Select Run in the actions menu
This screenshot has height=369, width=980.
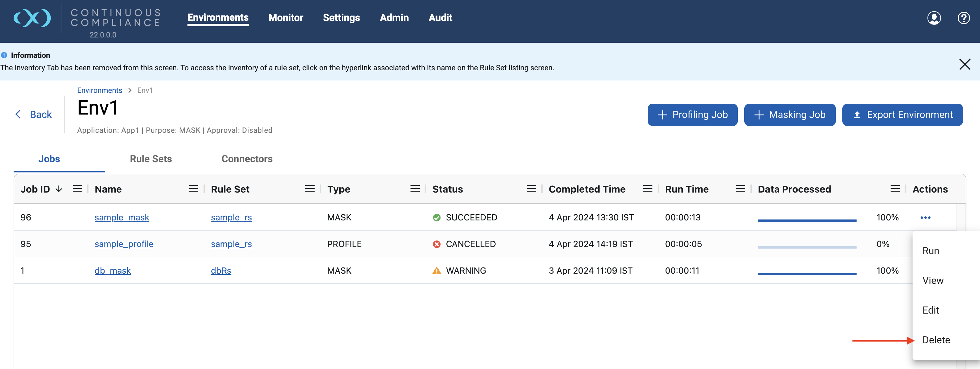(x=931, y=250)
